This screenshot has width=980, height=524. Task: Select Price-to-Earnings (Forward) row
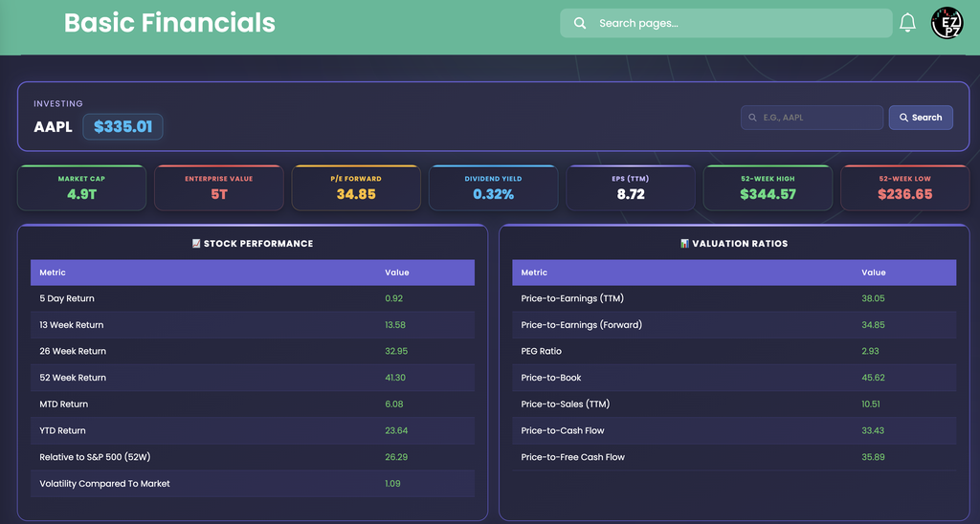(x=734, y=325)
